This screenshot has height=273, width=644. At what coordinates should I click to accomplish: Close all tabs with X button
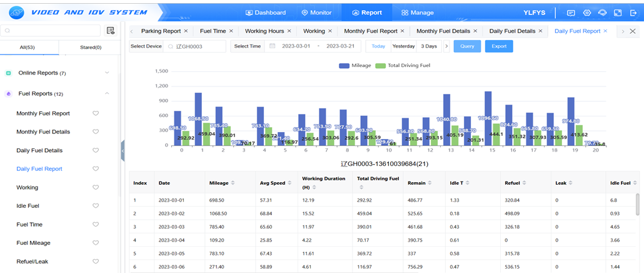[x=633, y=31]
